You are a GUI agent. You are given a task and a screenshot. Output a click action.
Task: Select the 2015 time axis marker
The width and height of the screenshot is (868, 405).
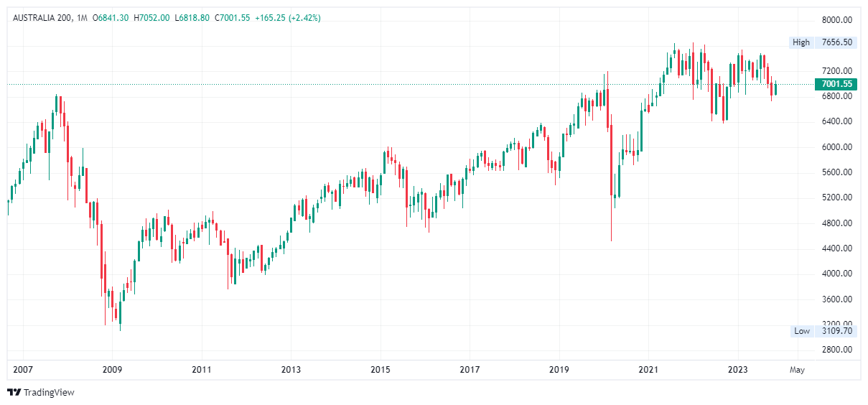(x=381, y=370)
